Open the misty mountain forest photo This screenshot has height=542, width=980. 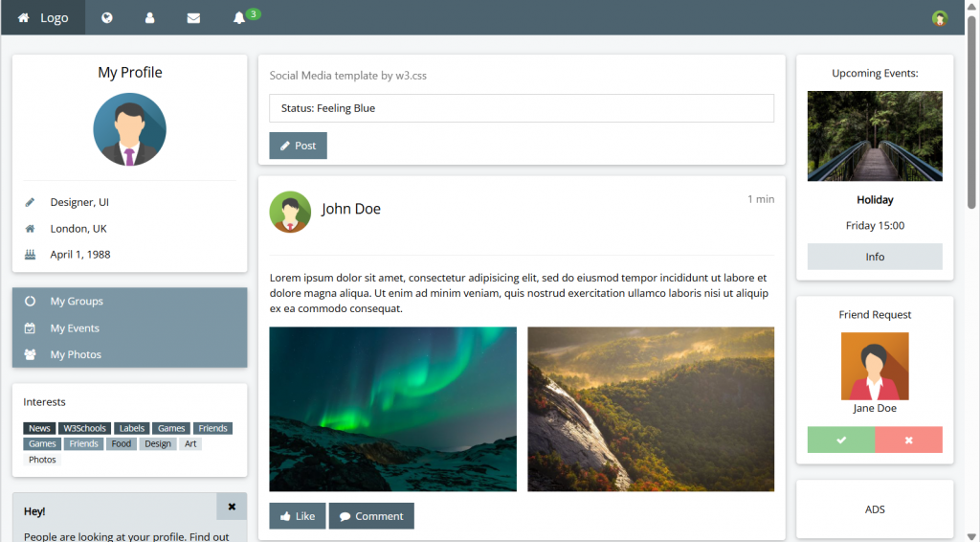click(x=651, y=410)
